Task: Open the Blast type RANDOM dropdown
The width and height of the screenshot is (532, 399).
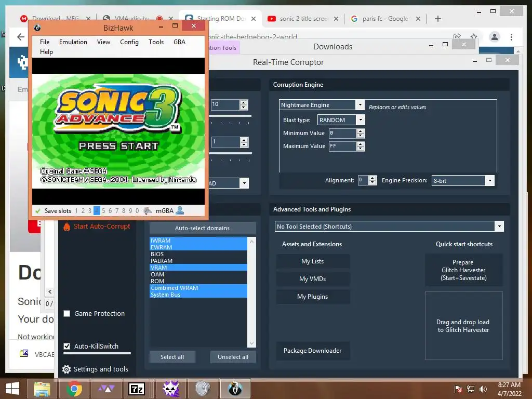Action: point(361,120)
